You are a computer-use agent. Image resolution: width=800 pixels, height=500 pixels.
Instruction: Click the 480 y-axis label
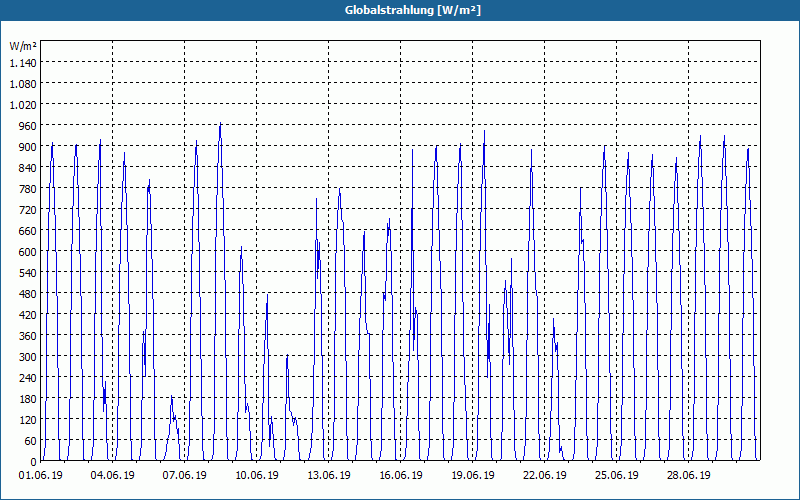tap(28, 293)
